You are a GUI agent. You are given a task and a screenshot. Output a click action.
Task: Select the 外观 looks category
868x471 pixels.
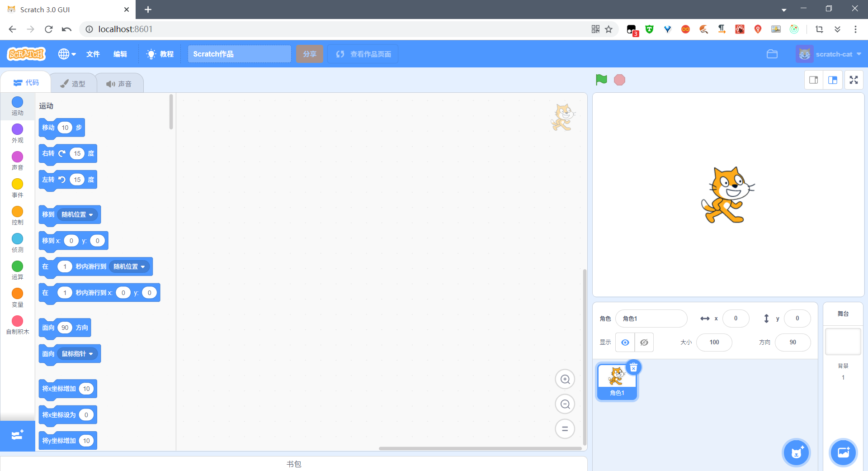pyautogui.click(x=18, y=133)
